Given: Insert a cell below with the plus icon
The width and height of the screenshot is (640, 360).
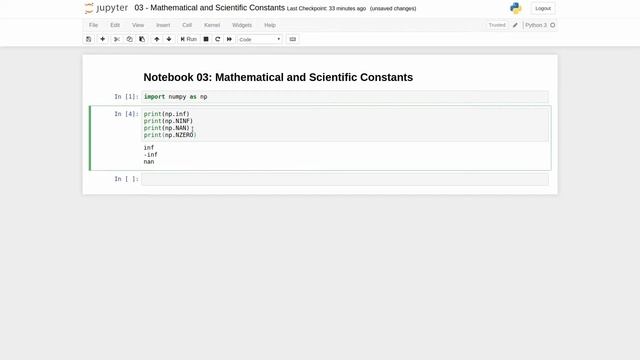Looking at the screenshot, I should coord(102,39).
